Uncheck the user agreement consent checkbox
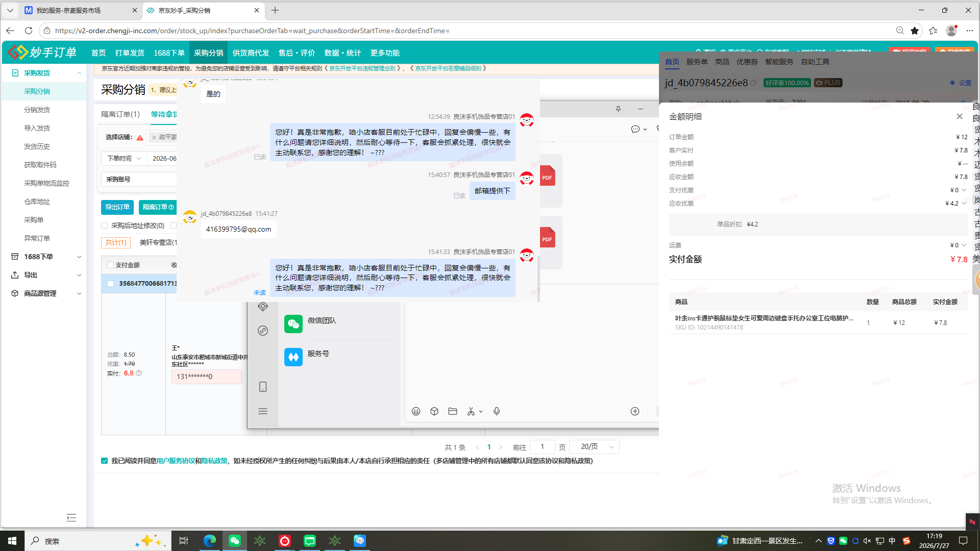The width and height of the screenshot is (980, 551). tap(105, 461)
